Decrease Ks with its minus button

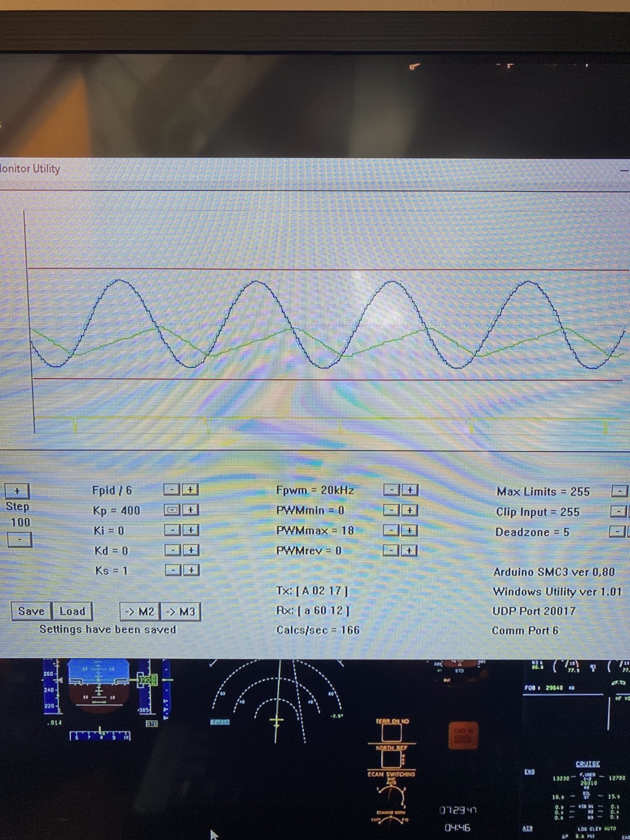pyautogui.click(x=174, y=570)
